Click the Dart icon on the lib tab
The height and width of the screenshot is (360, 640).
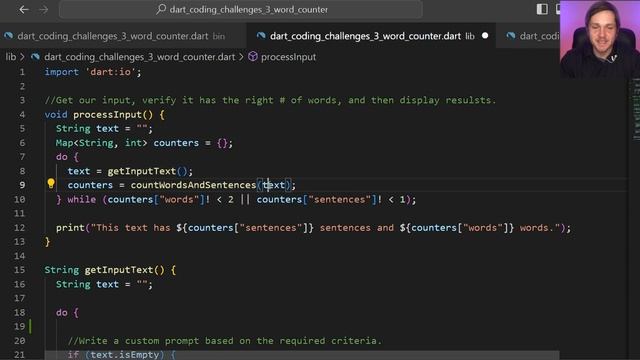point(261,36)
